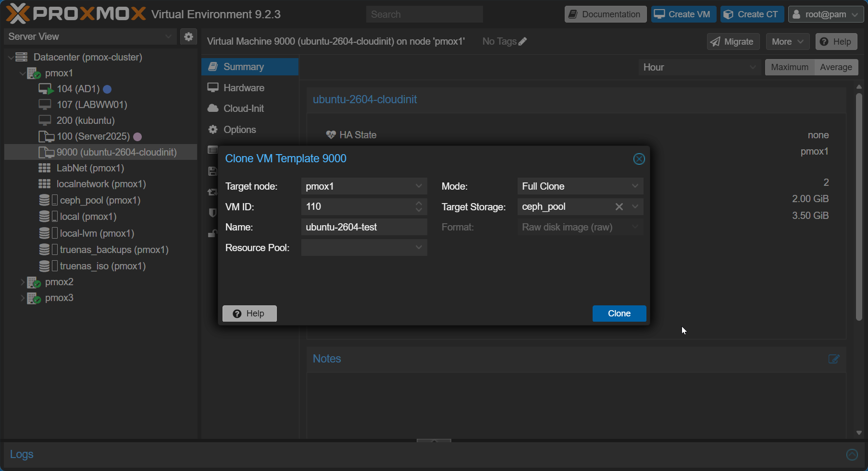
Task: Click the Proxmox logo
Action: (x=76, y=13)
